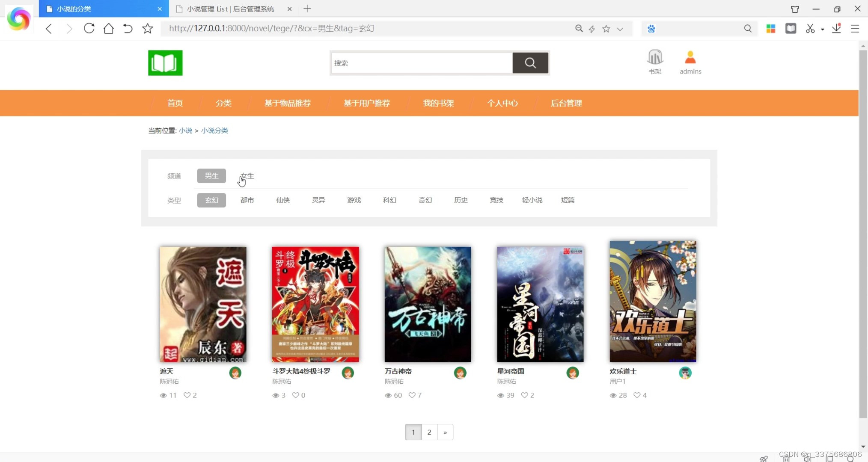Click author avatar next to 欢乐道士
The width and height of the screenshot is (868, 462).
pos(685,373)
